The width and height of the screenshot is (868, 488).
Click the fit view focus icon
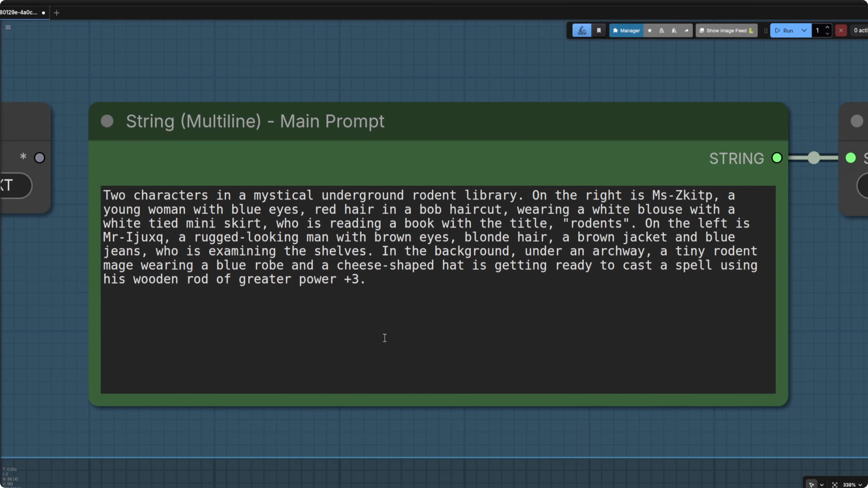point(835,485)
